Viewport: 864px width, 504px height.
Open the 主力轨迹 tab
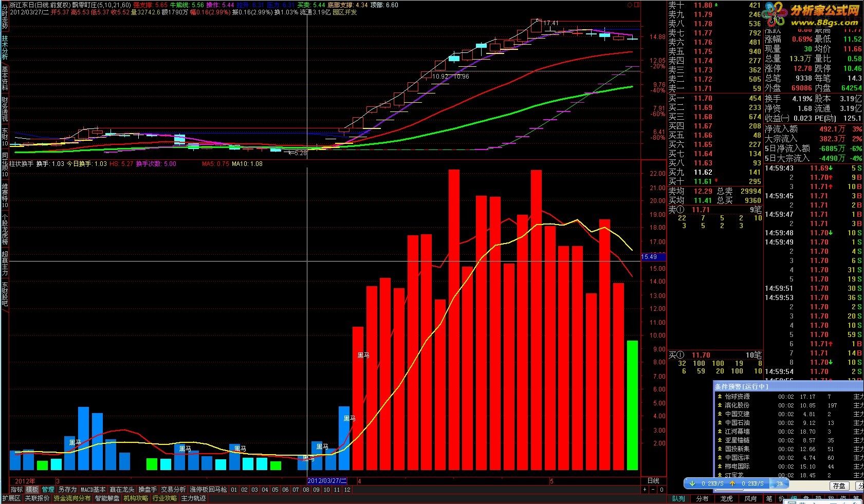tap(194, 498)
